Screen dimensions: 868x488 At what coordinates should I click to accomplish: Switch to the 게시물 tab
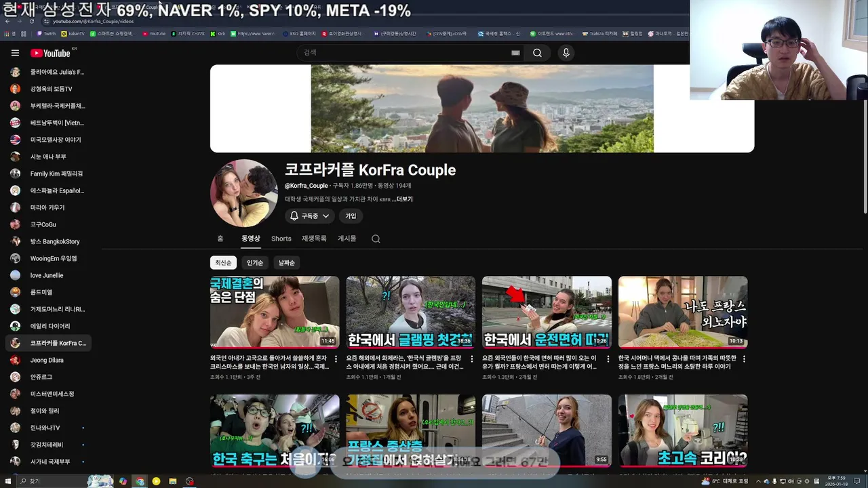(347, 239)
